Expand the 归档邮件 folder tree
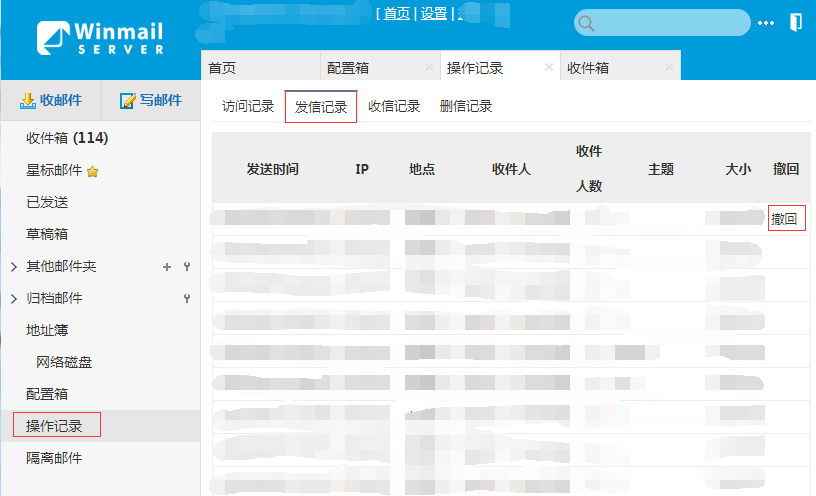The width and height of the screenshot is (816, 496). [x=13, y=299]
